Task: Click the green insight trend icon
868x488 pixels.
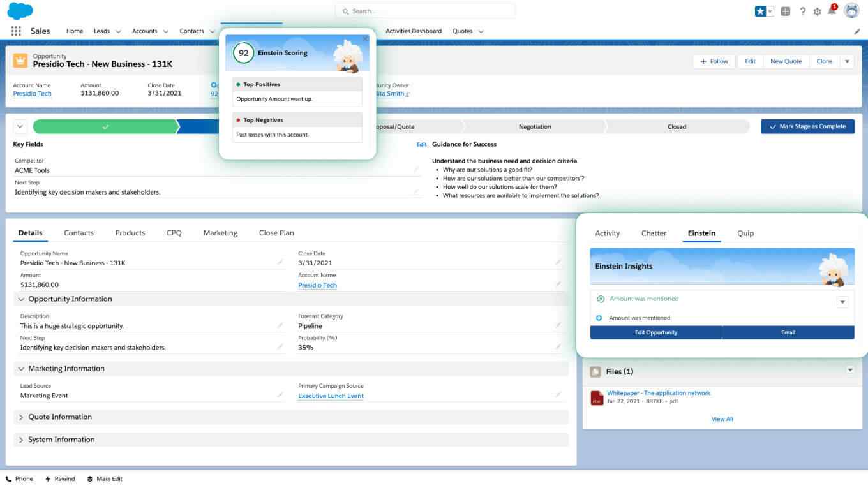Action: (x=600, y=299)
